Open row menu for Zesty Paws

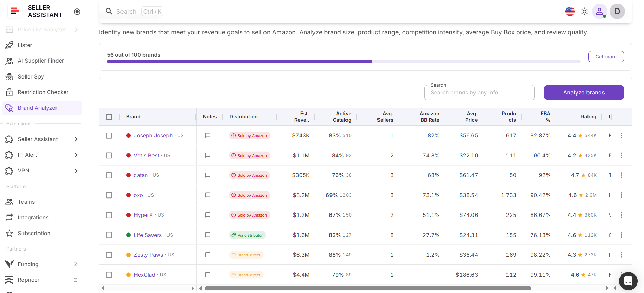(x=621, y=255)
